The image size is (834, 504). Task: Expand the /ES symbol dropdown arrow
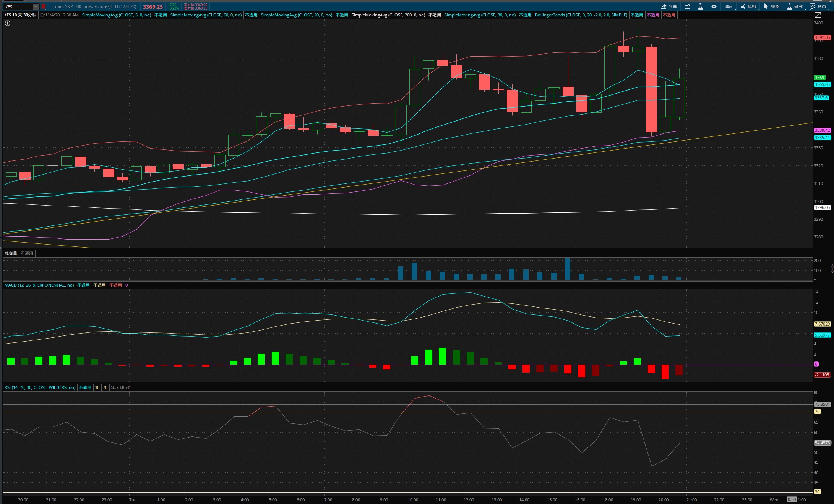click(x=36, y=6)
